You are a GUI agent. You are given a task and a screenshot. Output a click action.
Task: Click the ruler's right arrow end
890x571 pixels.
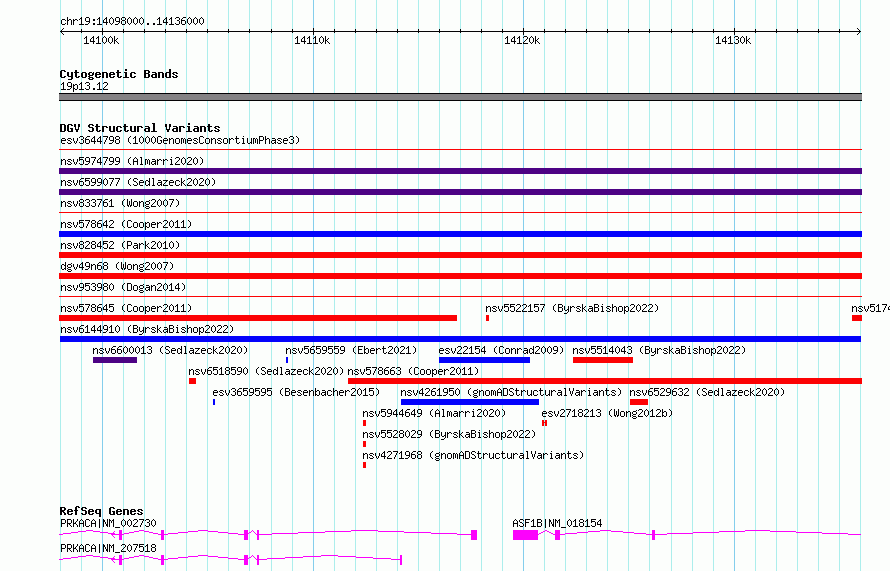(859, 31)
